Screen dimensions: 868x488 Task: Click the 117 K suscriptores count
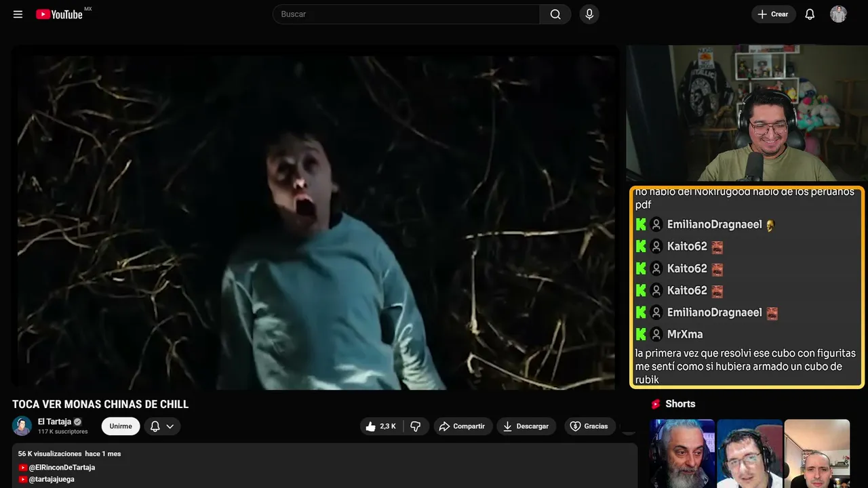point(63,432)
